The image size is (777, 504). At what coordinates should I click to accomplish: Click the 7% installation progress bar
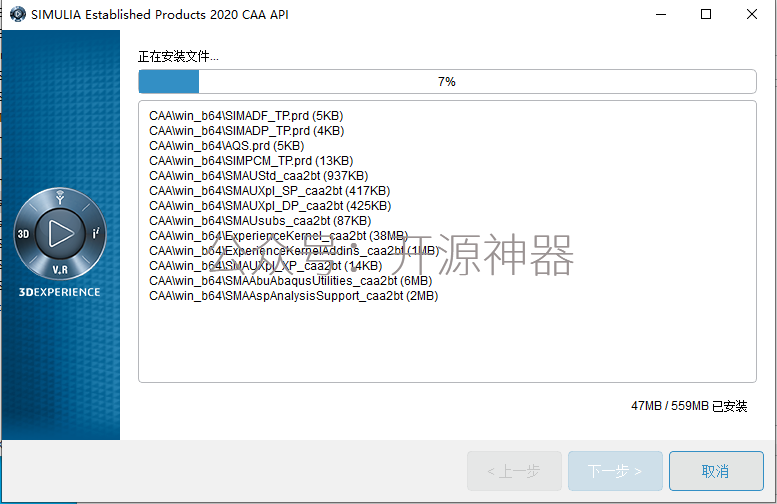point(447,81)
